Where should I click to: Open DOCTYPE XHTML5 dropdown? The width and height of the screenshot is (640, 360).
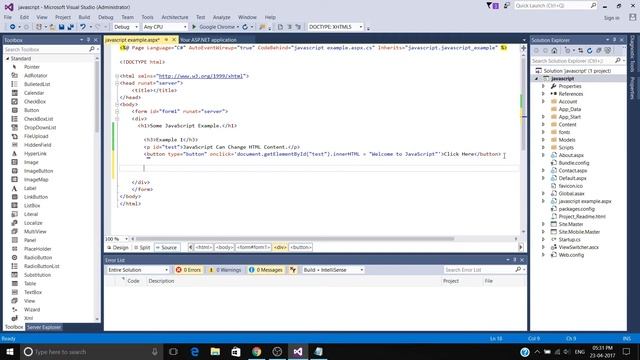(x=335, y=27)
